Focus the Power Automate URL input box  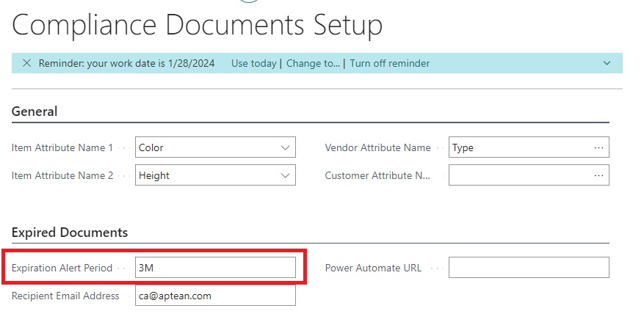[x=529, y=268]
